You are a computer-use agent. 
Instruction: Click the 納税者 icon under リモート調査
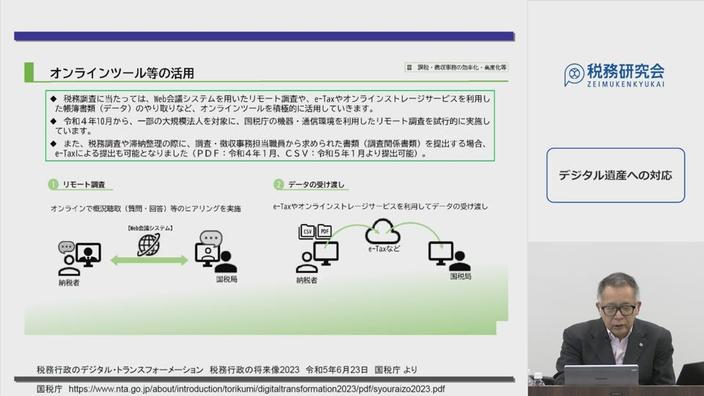pos(79,258)
